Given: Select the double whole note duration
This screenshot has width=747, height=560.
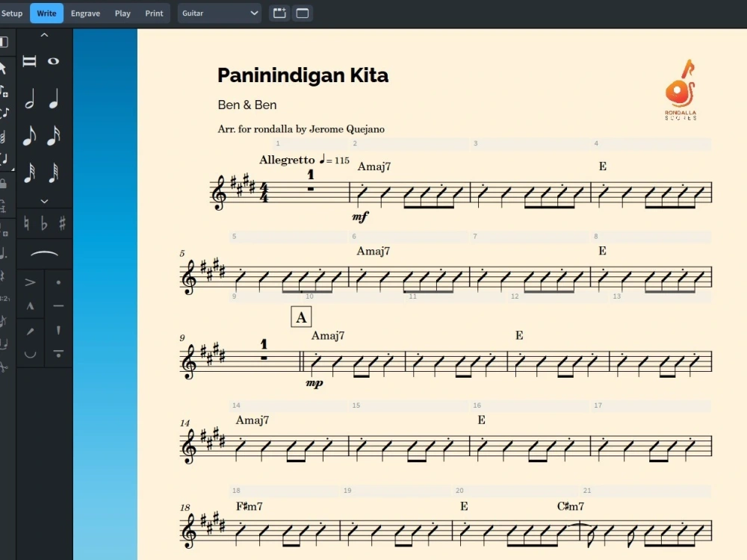Looking at the screenshot, I should click(30, 61).
